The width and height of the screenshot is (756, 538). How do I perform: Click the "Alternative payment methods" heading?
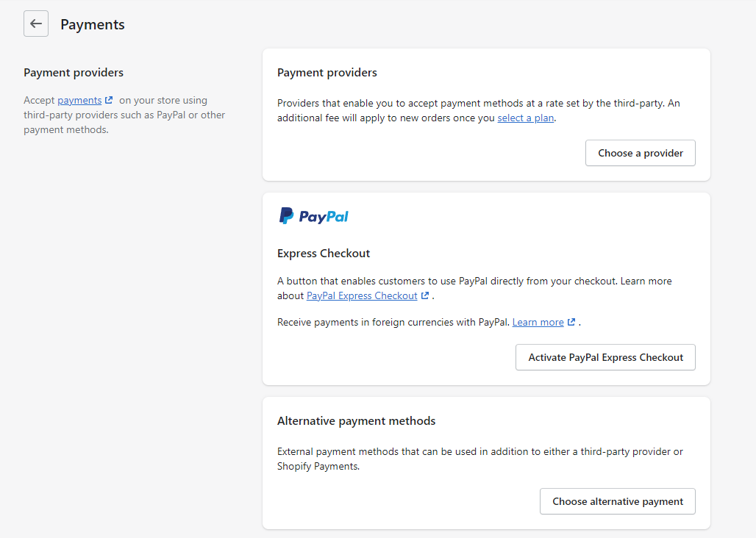(x=357, y=420)
